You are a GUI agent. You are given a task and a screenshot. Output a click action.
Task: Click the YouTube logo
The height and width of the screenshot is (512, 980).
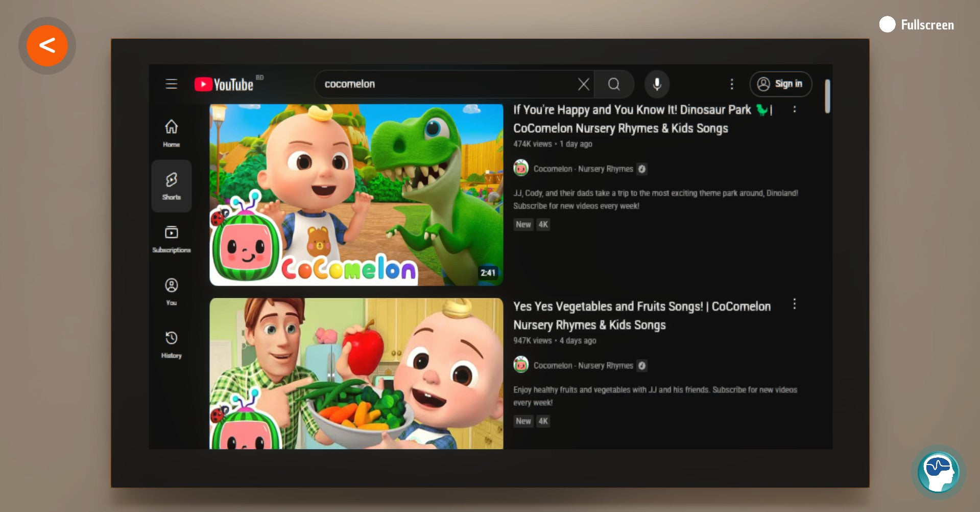point(225,84)
